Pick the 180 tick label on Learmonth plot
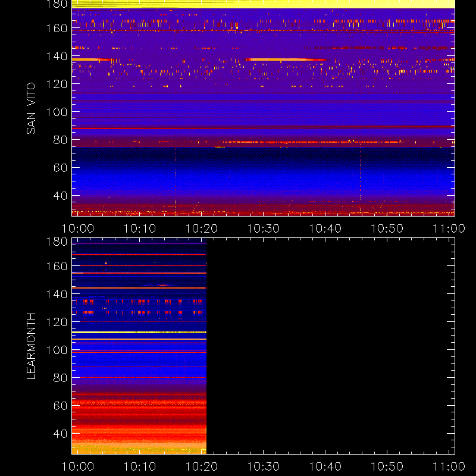The image size is (476, 476). pos(57,242)
